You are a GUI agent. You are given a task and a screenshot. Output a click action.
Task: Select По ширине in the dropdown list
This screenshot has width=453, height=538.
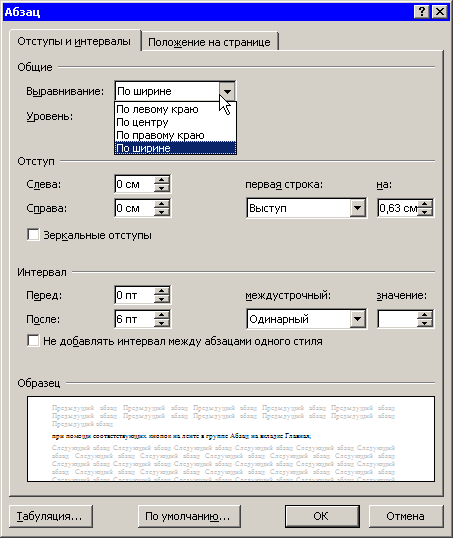(175, 148)
